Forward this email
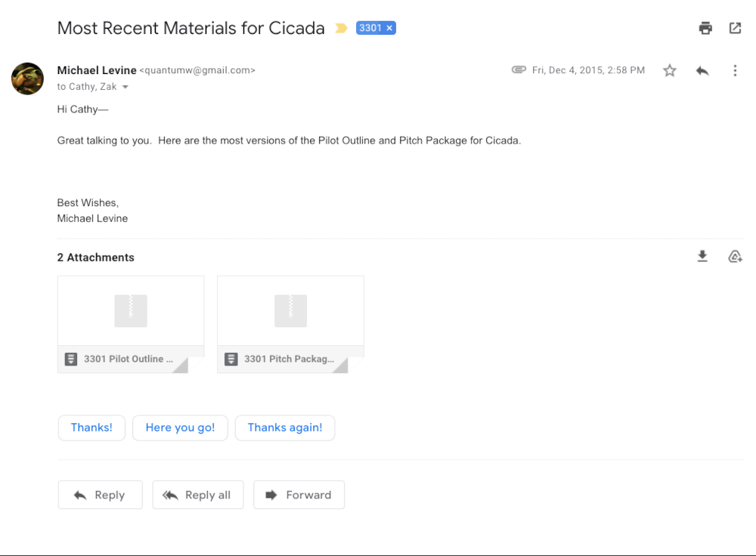The width and height of the screenshot is (756, 556). 299,495
